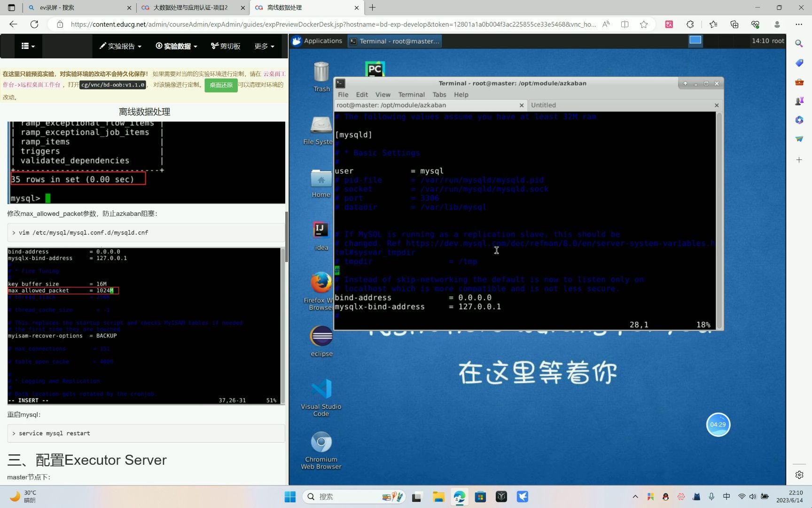Click the browser address bar
The image size is (812, 508).
[333, 24]
